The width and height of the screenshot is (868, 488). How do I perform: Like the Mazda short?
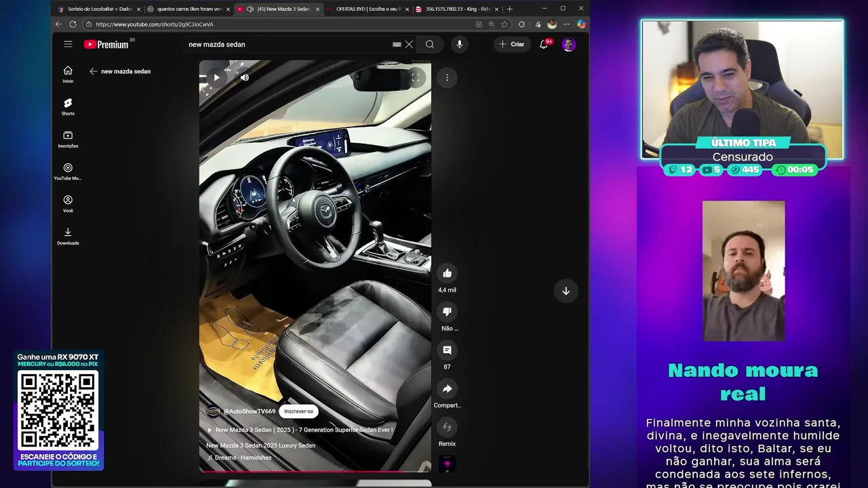(x=447, y=273)
